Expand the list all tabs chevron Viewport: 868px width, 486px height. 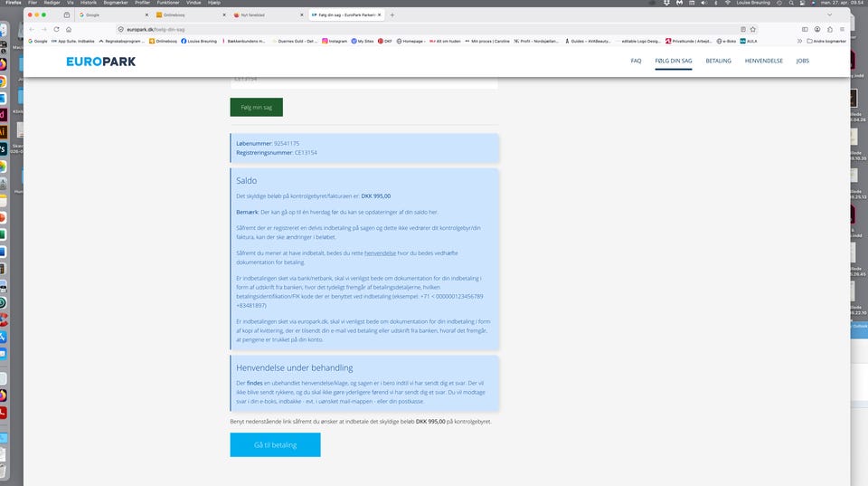(x=829, y=15)
